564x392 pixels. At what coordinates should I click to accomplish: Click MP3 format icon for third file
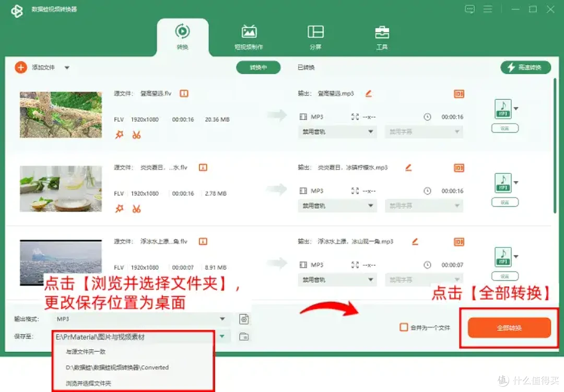coord(503,257)
